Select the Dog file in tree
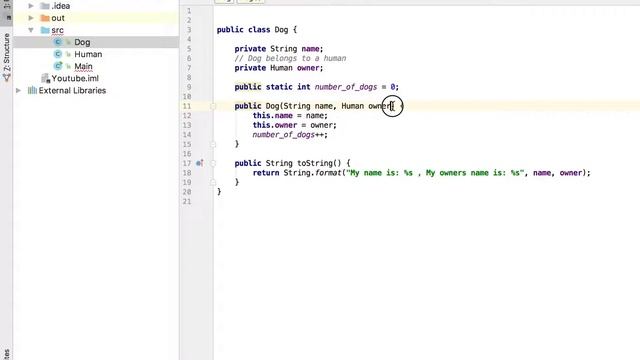 (x=82, y=42)
